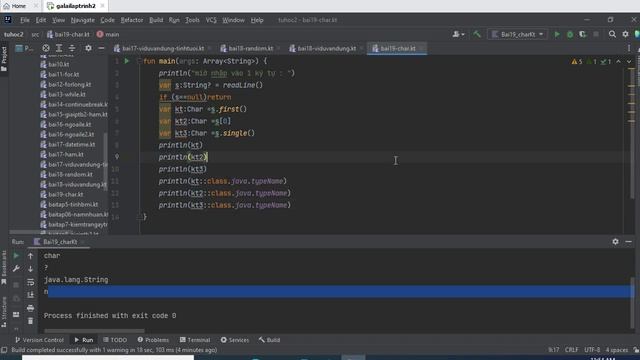The width and height of the screenshot is (640, 360).
Task: Click Expand All in Project panel
Action: [59, 48]
